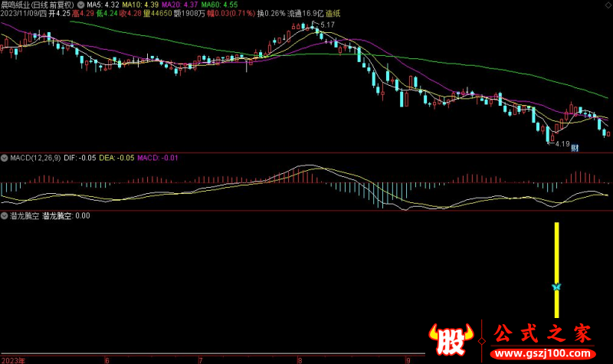Click the 4.19 low price marker
Viewport: 613px width, 364px height.
[562, 143]
